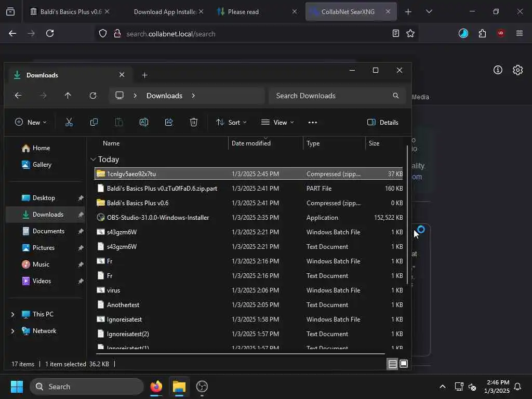Collapse the Today group
This screenshot has height=399, width=532.
[93, 159]
